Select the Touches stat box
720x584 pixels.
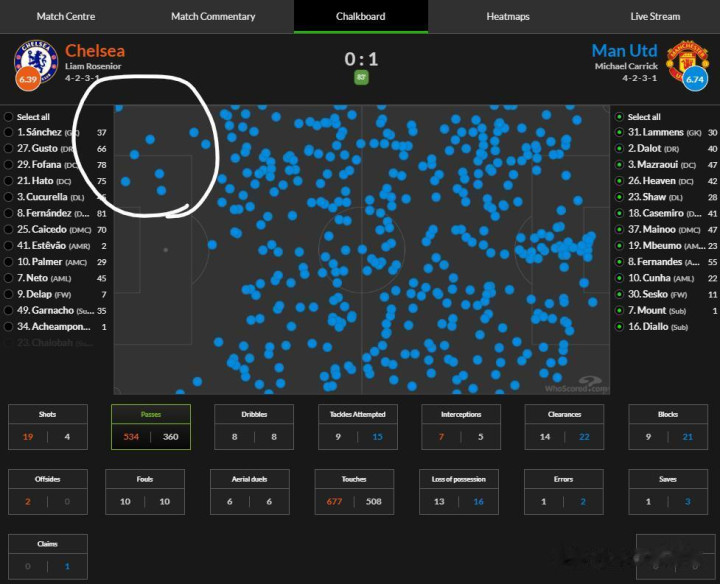pyautogui.click(x=354, y=492)
